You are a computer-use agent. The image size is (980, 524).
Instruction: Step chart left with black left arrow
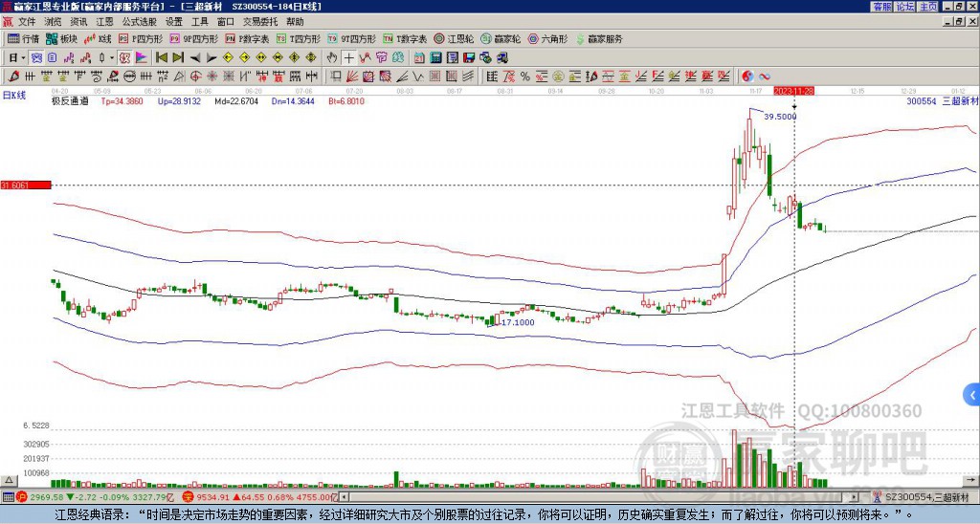195,57
